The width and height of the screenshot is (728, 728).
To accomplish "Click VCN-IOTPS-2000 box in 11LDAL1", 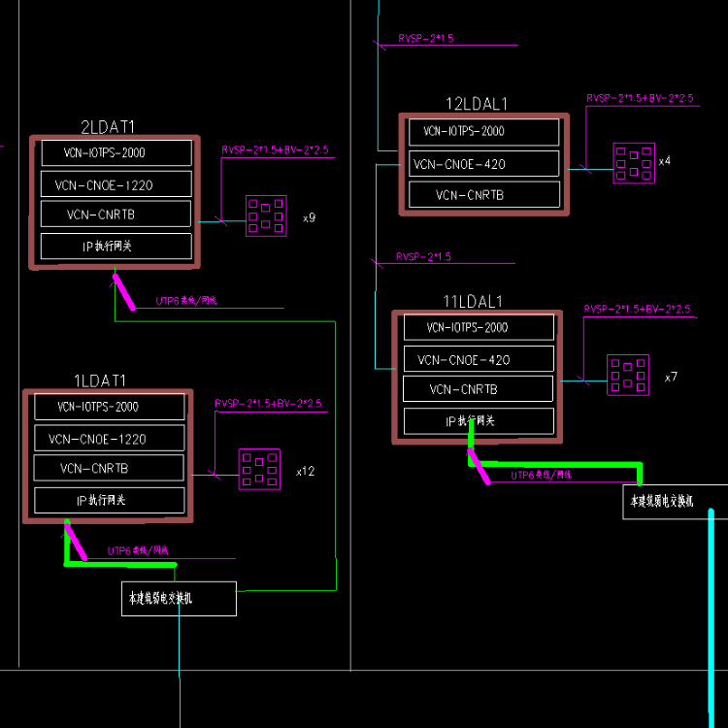I will tap(480, 327).
